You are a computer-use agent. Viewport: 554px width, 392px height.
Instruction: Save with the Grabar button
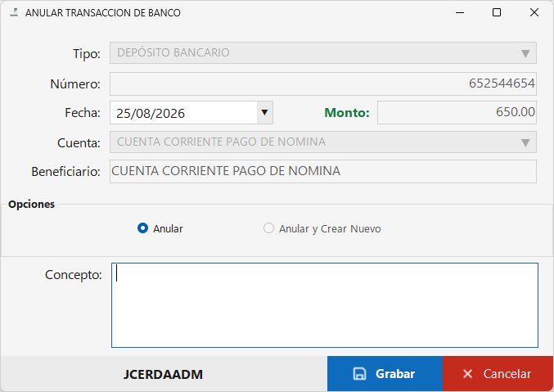point(385,374)
